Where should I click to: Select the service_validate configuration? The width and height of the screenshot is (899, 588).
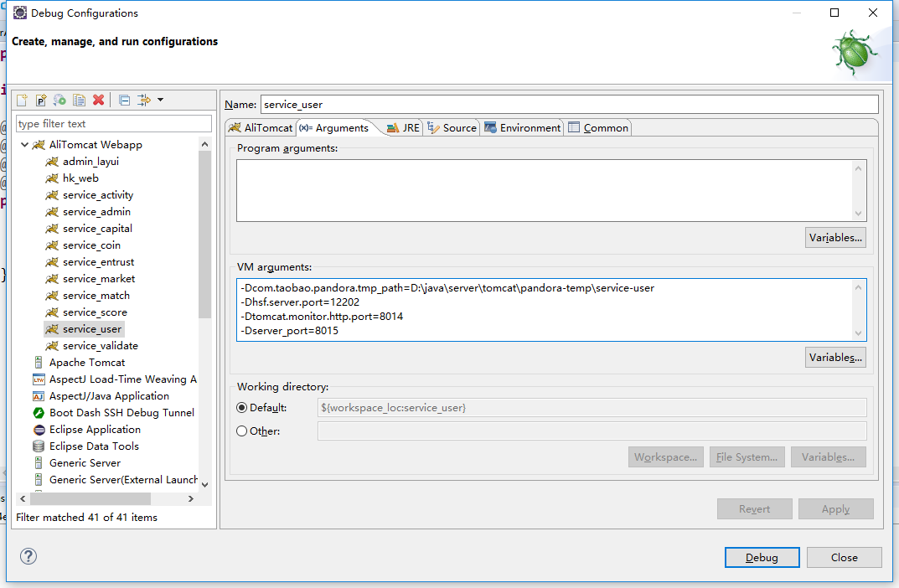(x=101, y=346)
